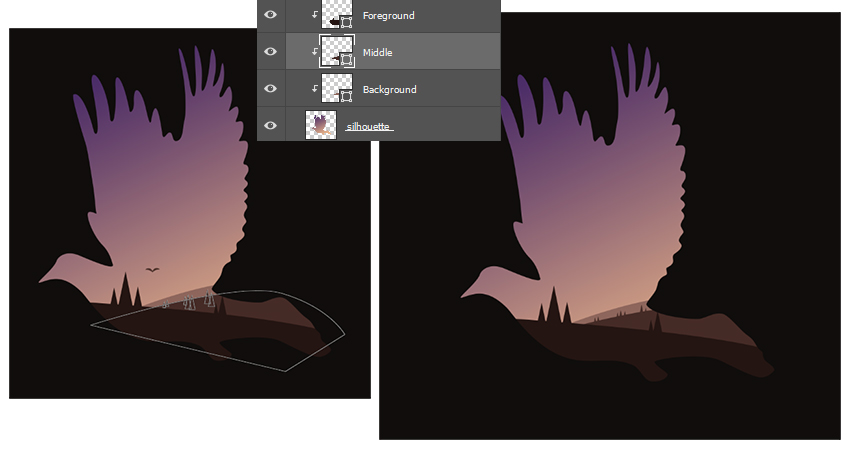Click the Middle layer thumbnail
850x456 pixels.
[334, 50]
